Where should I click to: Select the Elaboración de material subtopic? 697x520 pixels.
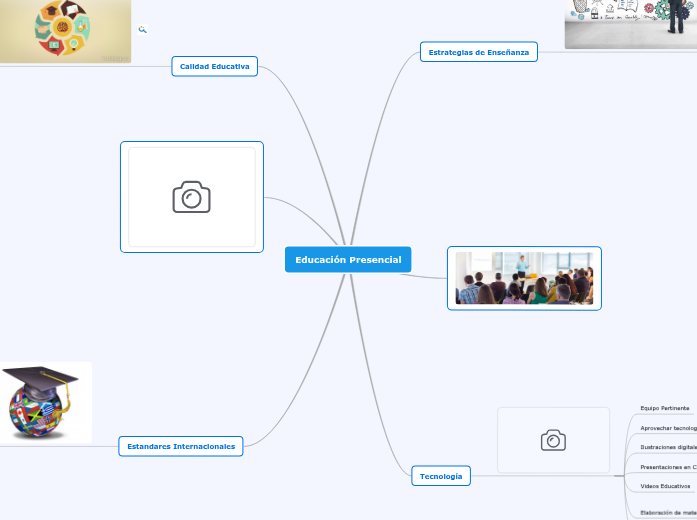point(668,512)
